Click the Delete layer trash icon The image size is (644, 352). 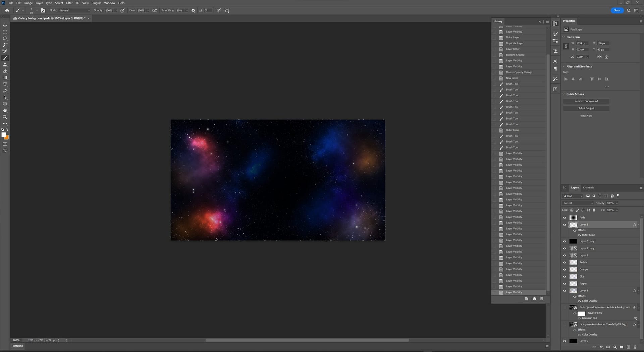(635, 347)
